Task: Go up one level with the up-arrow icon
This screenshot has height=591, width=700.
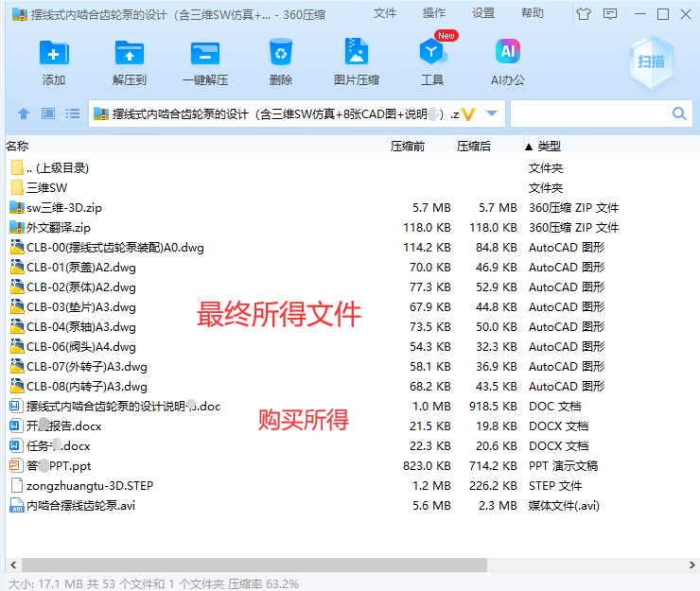Action: point(24,113)
